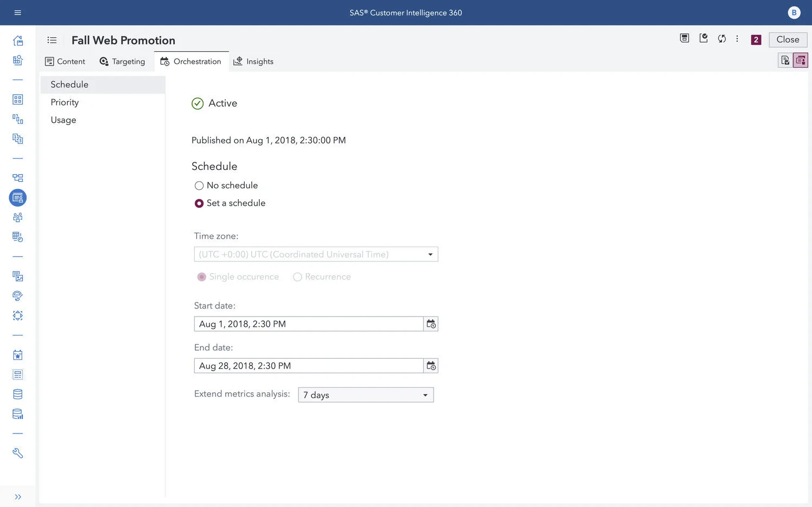Screen dimensions: 812x507
Task: Click the Start date input field
Action: (309, 324)
